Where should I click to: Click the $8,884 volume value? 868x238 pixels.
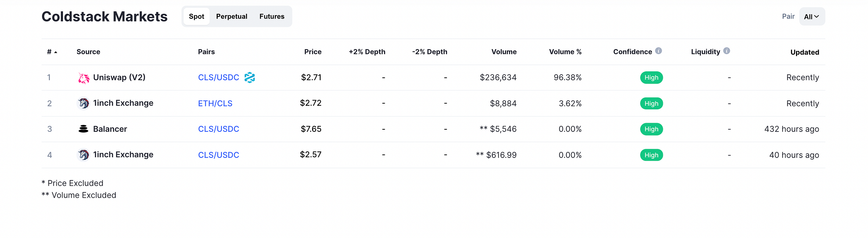pyautogui.click(x=503, y=104)
